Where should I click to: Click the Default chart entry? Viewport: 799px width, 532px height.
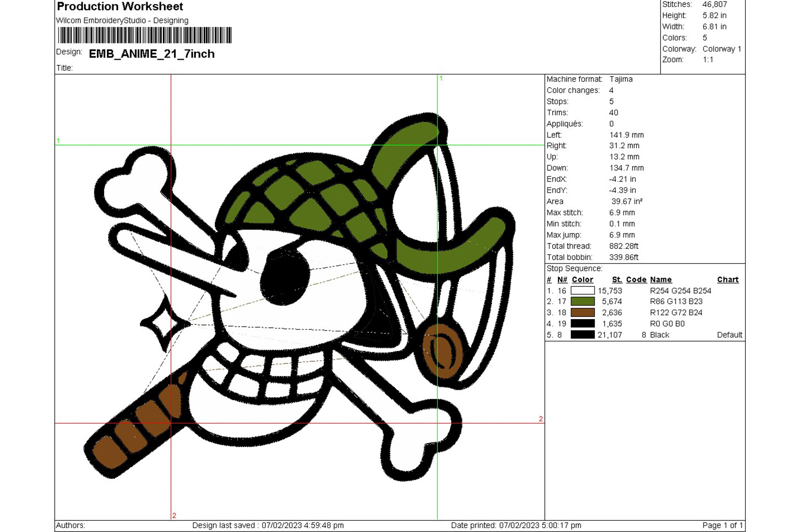(729, 335)
